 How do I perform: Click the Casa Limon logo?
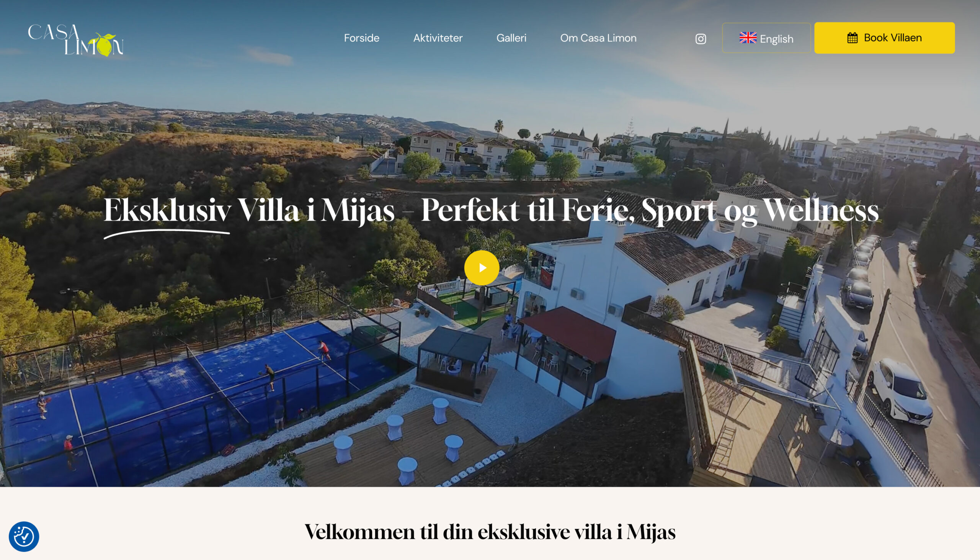76,40
